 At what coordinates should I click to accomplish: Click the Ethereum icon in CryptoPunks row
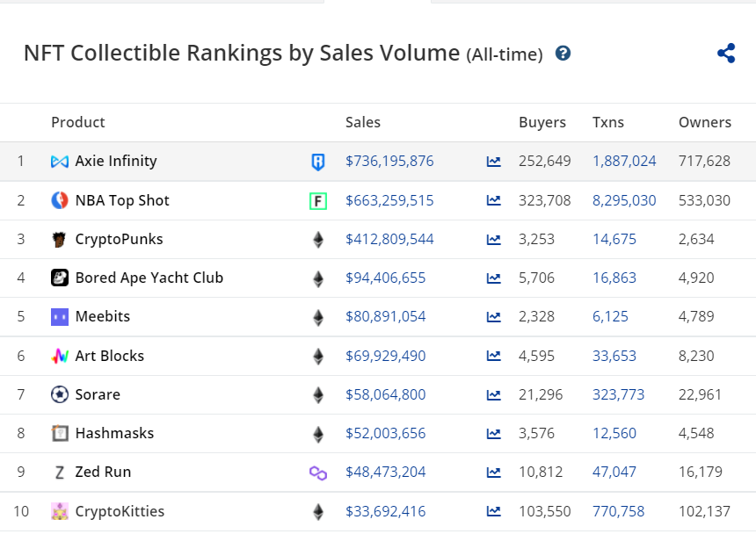[318, 239]
